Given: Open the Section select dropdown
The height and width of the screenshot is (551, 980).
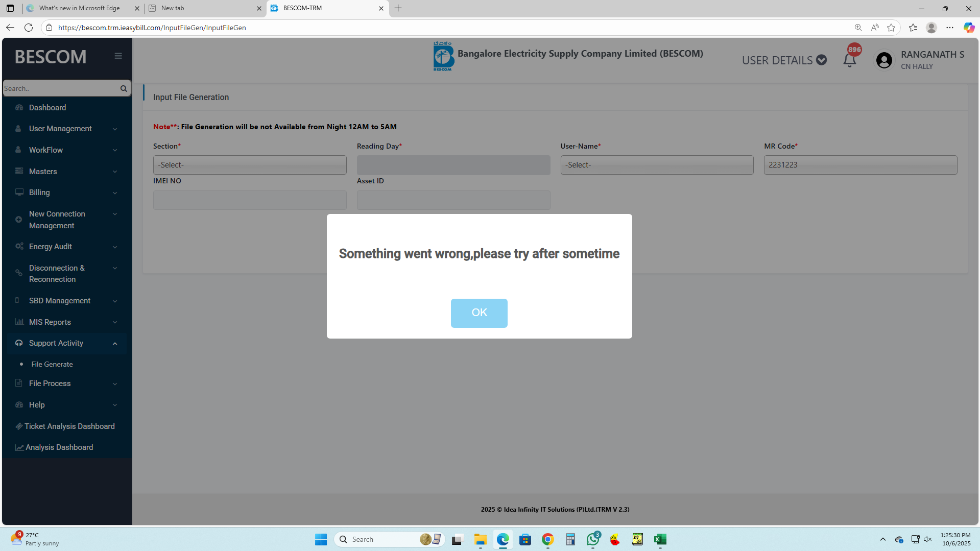Looking at the screenshot, I should pyautogui.click(x=250, y=165).
